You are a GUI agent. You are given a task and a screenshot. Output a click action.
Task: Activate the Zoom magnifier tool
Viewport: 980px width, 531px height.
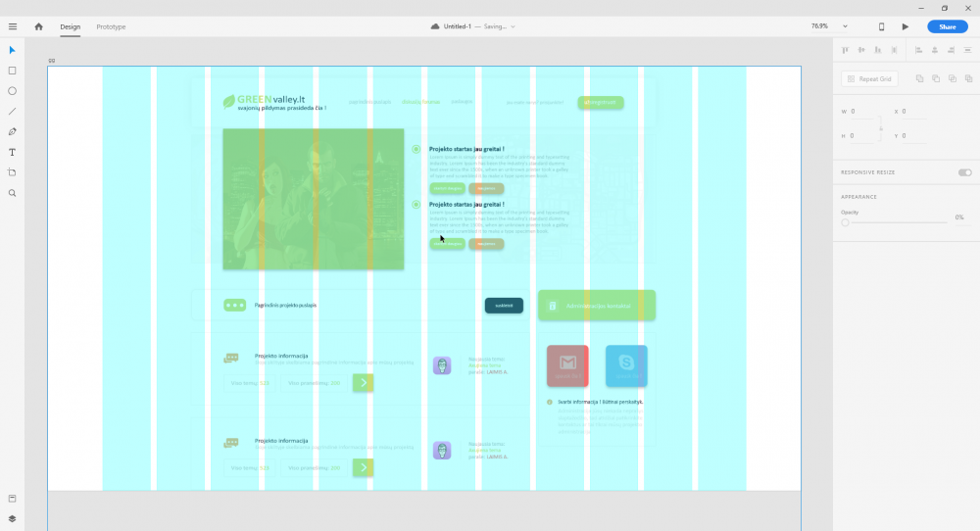pos(13,193)
